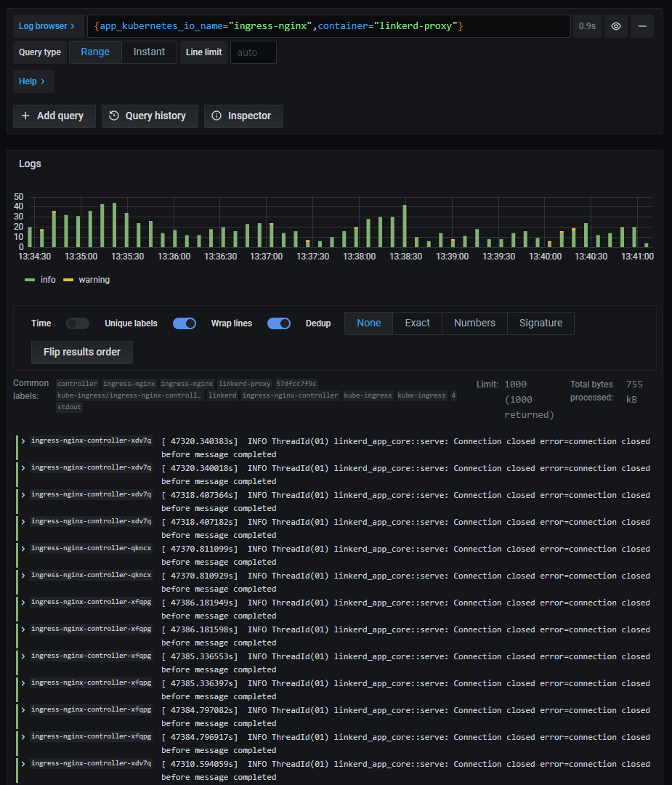Screen dimensions: 672x785
Task: Open the Inspector panel
Action: pos(243,116)
